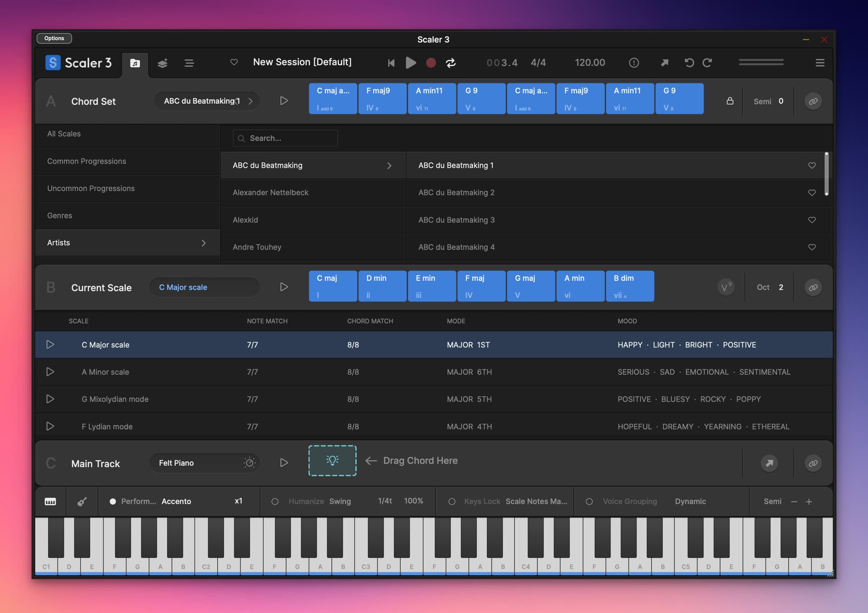Favorite ABC du Beatmaking 1 heart

point(812,165)
